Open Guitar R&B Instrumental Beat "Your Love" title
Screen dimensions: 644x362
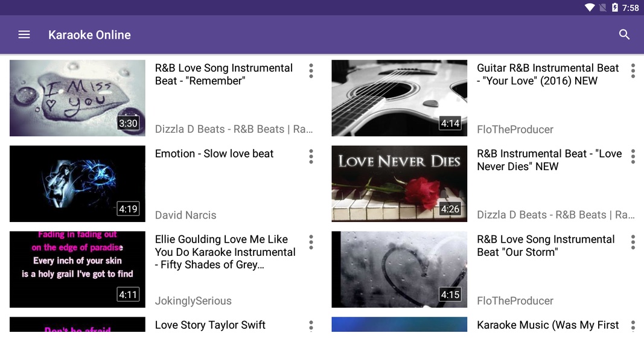point(548,74)
